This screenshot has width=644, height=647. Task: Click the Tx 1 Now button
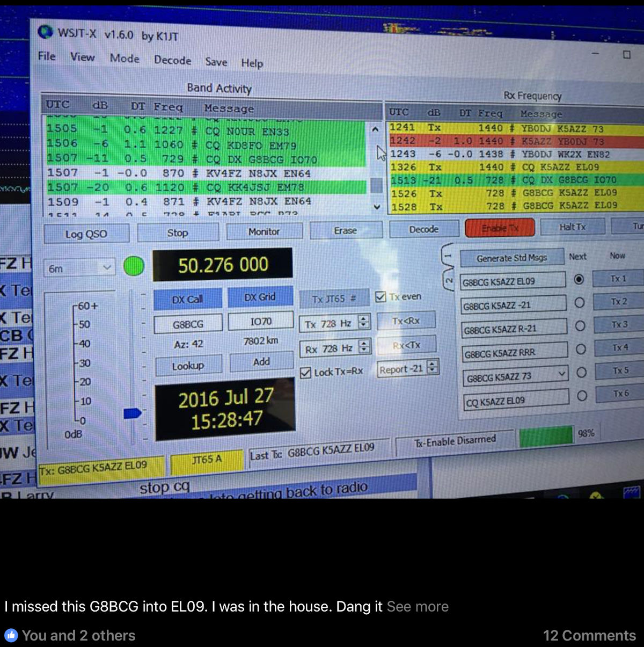point(619,278)
